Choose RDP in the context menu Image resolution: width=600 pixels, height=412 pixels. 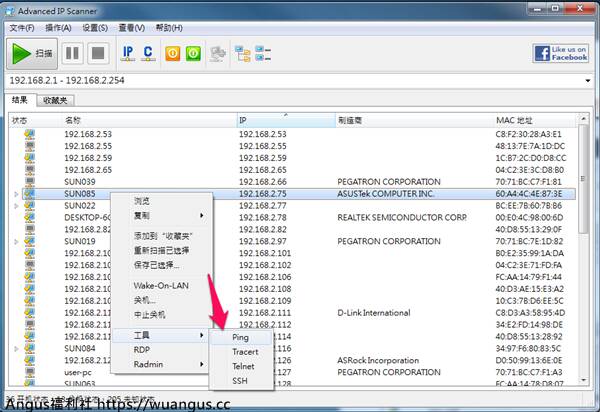(x=161, y=350)
